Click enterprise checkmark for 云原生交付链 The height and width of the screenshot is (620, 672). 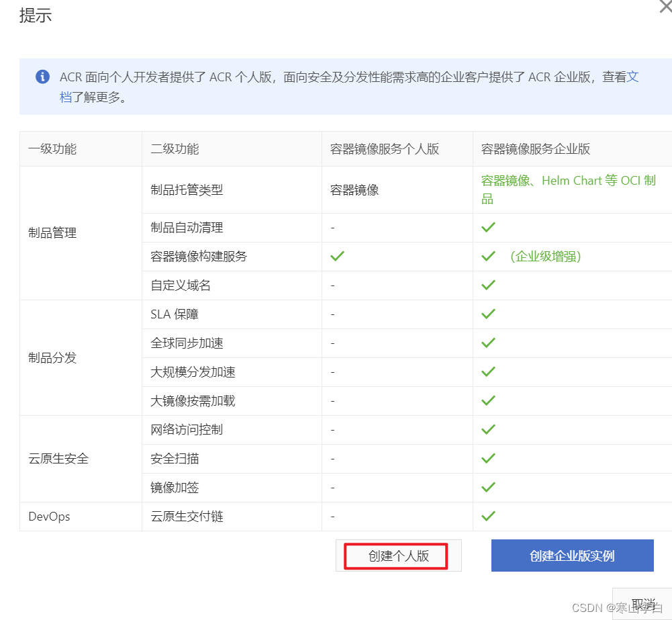488,517
